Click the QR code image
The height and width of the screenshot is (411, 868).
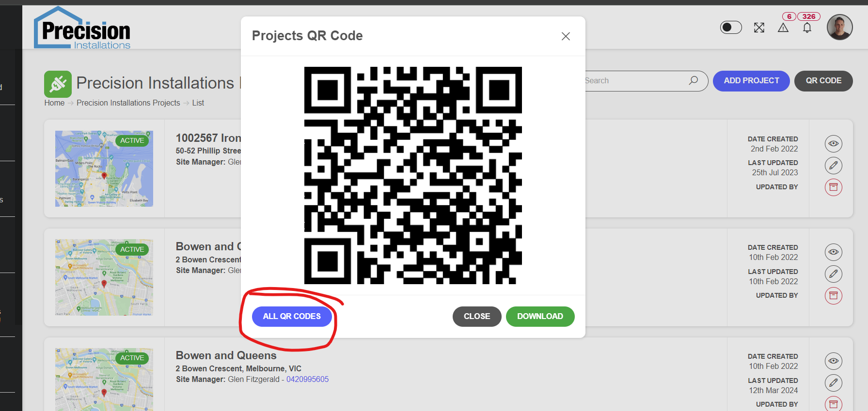413,175
